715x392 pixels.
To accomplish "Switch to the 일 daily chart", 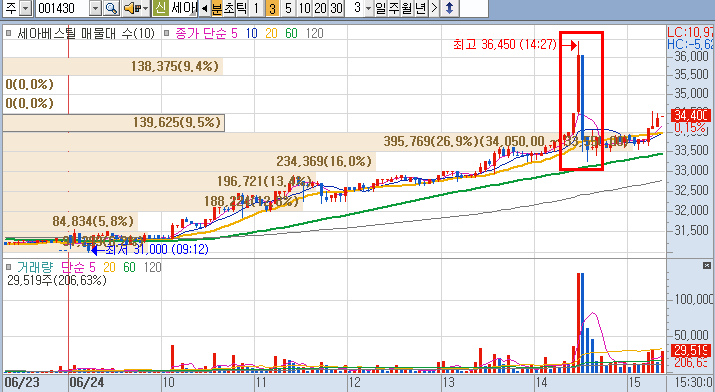I will click(381, 8).
